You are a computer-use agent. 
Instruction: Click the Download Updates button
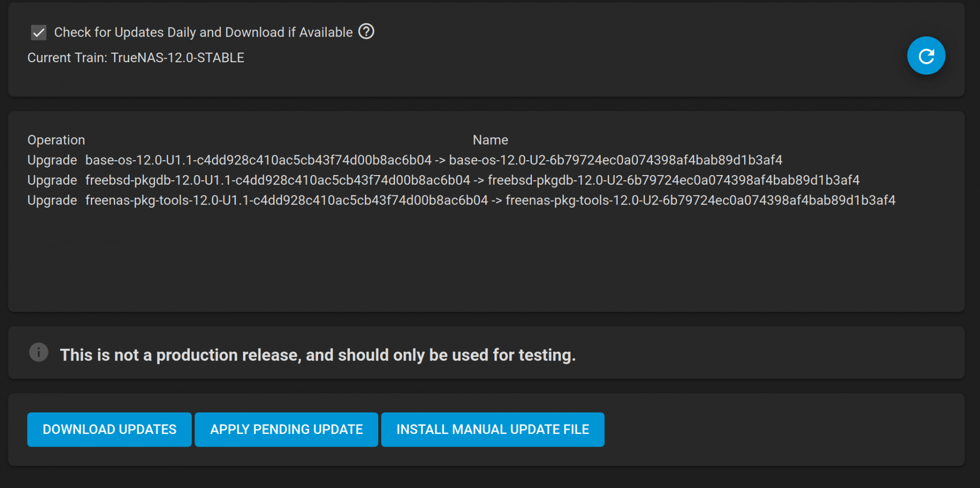[x=109, y=429]
